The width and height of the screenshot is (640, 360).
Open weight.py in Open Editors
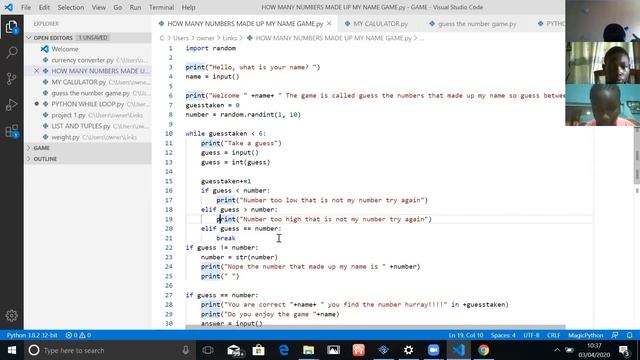point(88,137)
